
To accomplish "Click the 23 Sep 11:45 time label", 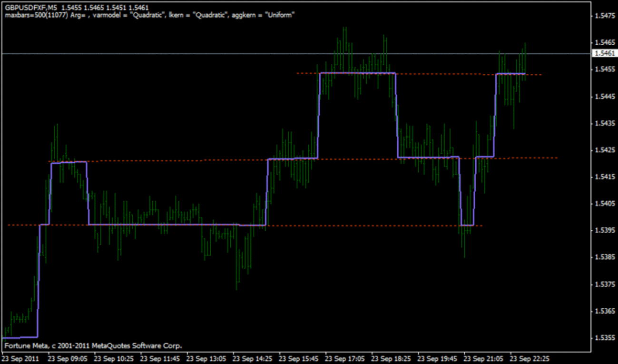I will 160,358.
